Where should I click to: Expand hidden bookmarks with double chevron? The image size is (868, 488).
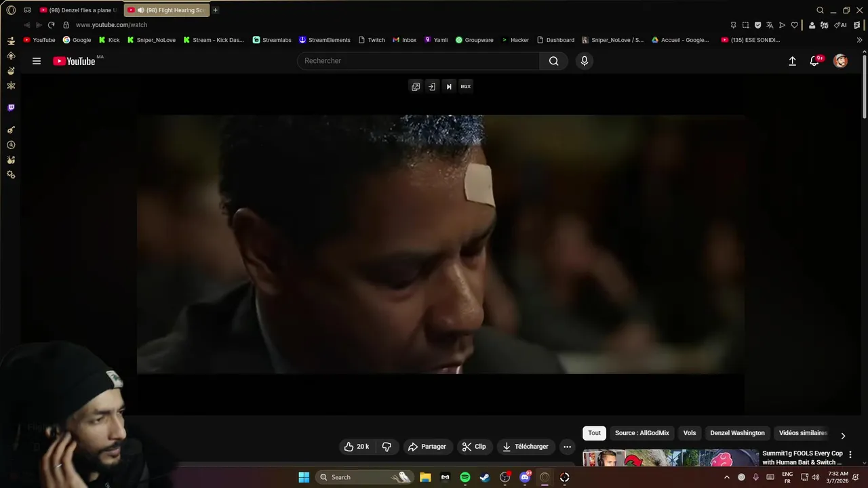click(860, 40)
